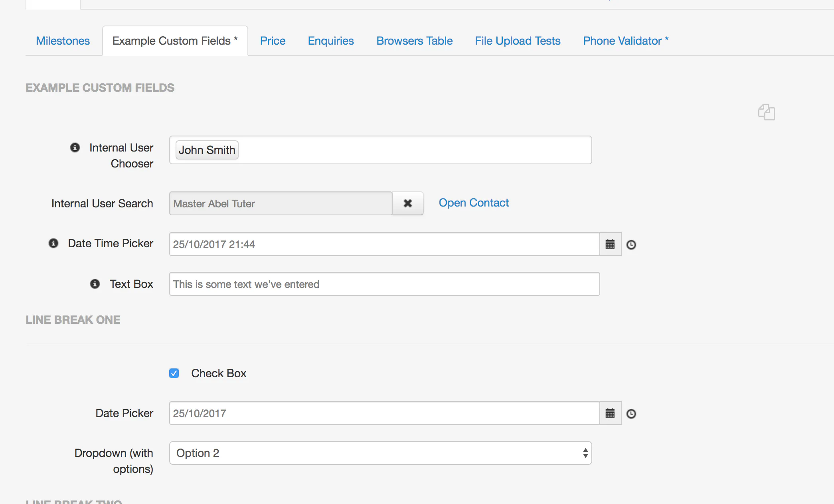Open the Price tab
This screenshot has height=504, width=834.
coord(273,40)
